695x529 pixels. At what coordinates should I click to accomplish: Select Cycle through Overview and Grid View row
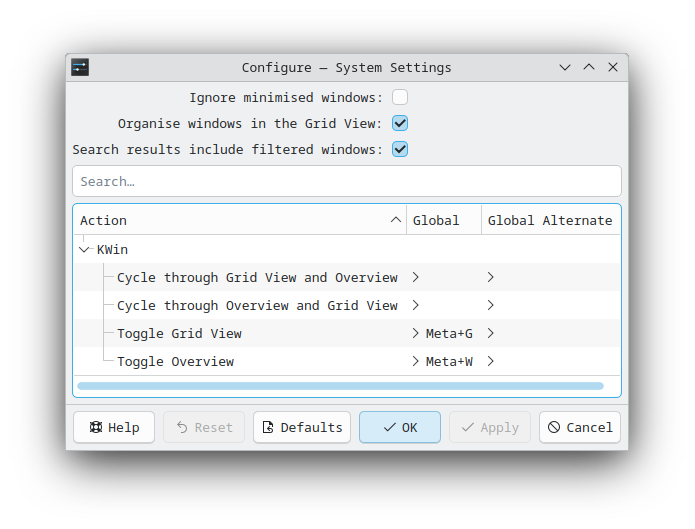[347, 305]
